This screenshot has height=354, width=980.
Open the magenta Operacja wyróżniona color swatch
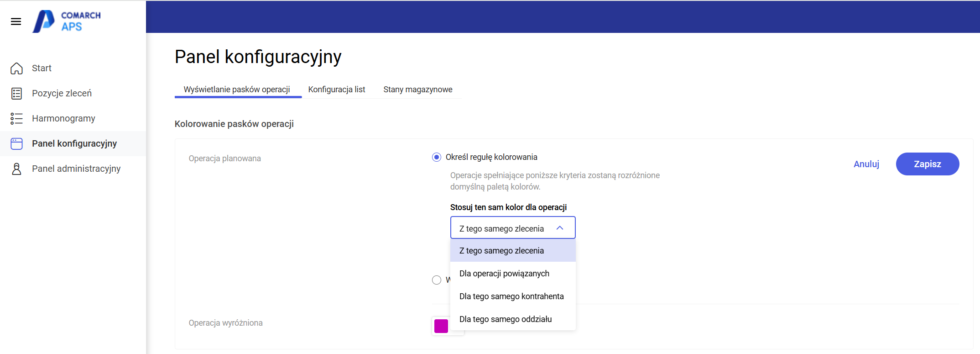pyautogui.click(x=441, y=326)
